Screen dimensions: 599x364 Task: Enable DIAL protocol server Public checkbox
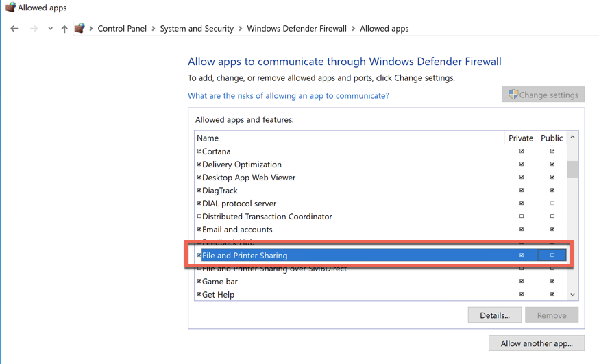click(x=552, y=203)
